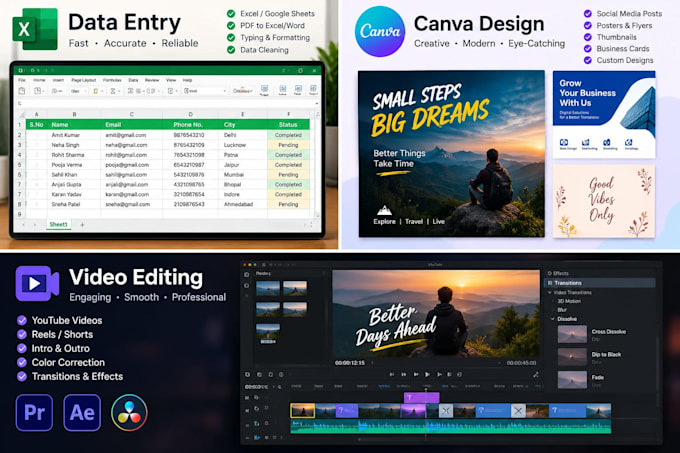Screen dimensions: 680x453
Task: Play the video with the play button
Action: click(x=427, y=374)
